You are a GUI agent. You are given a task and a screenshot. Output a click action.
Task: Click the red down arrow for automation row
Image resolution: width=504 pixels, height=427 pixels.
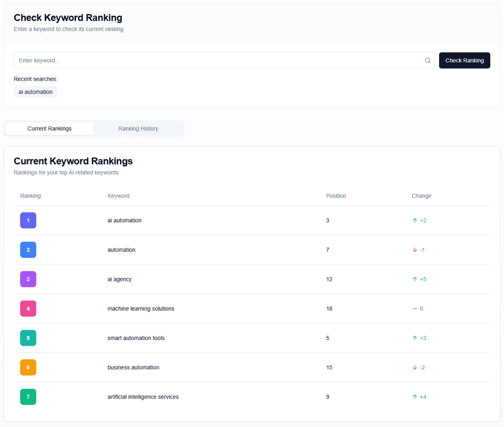pyautogui.click(x=414, y=250)
